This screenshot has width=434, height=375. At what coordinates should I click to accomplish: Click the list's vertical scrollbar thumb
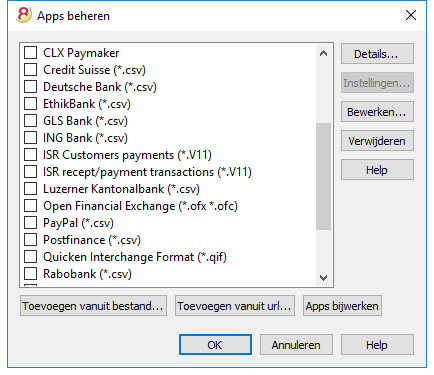coord(323,176)
